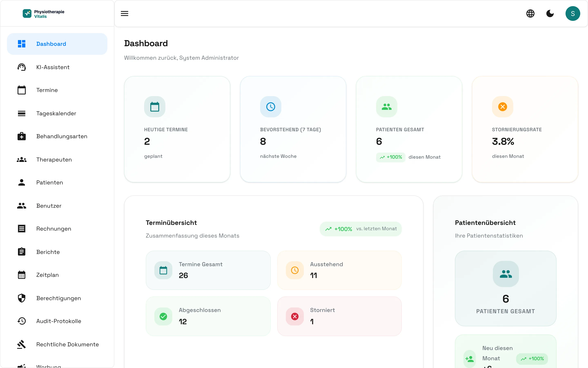Click the Rechtliche Dokumente gavel icon
The width and height of the screenshot is (588, 368).
pyautogui.click(x=22, y=344)
